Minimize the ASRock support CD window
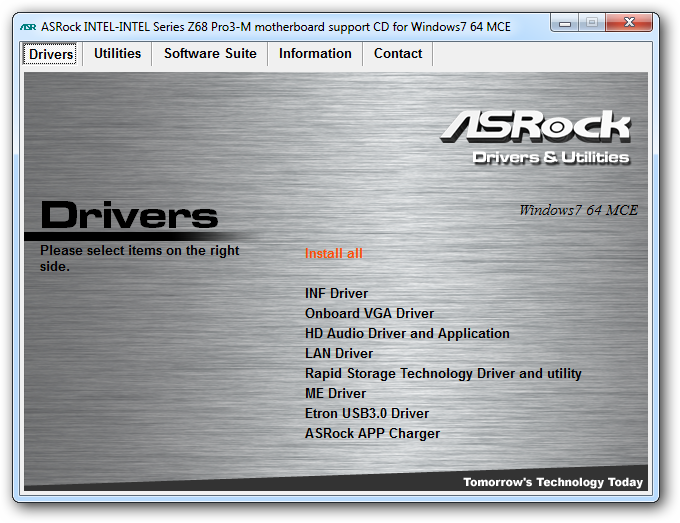Screen dimensions: 680x523 pyautogui.click(x=565, y=23)
